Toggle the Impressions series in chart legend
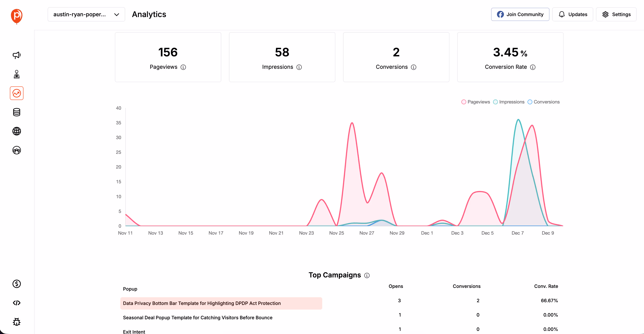 [x=509, y=102]
